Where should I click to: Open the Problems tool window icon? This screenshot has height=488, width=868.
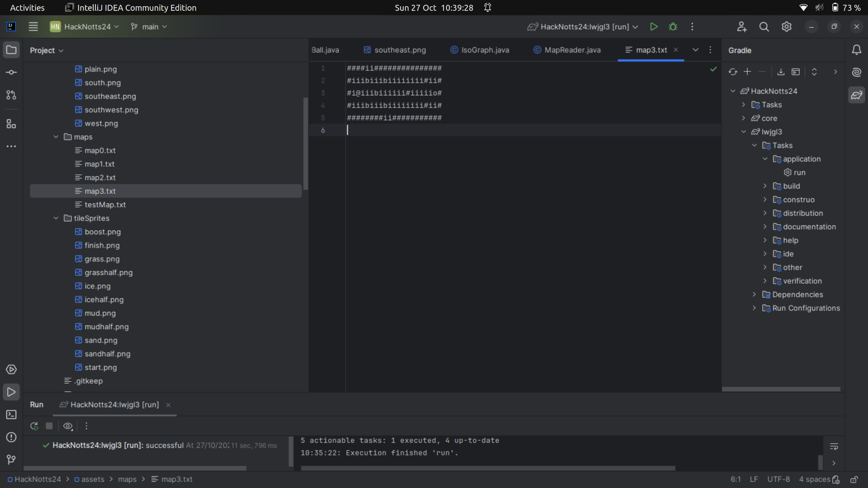(11, 437)
